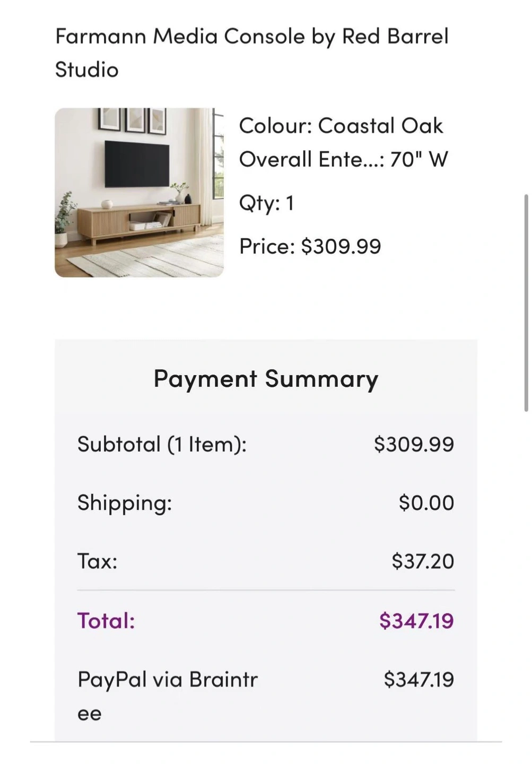Screen dimensions: 532x764
Task: Click the Shipping label
Action: tap(125, 503)
